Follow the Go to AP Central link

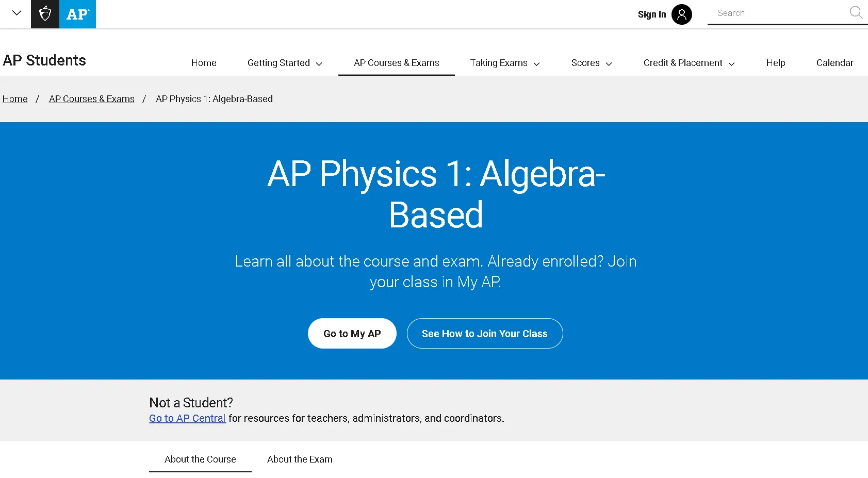(x=187, y=418)
